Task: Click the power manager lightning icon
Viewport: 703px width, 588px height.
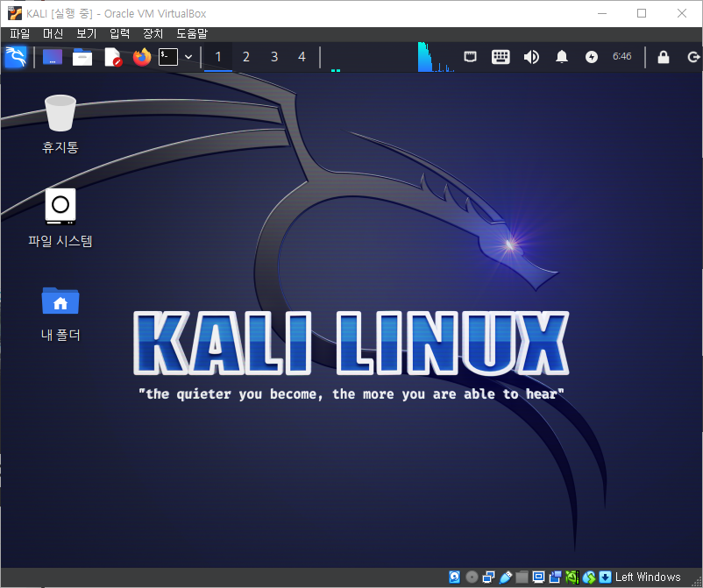Action: (592, 57)
